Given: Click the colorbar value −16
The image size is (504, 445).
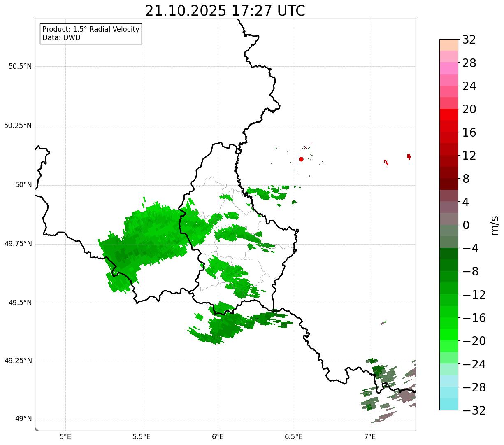Looking at the screenshot, I should click(474, 318).
